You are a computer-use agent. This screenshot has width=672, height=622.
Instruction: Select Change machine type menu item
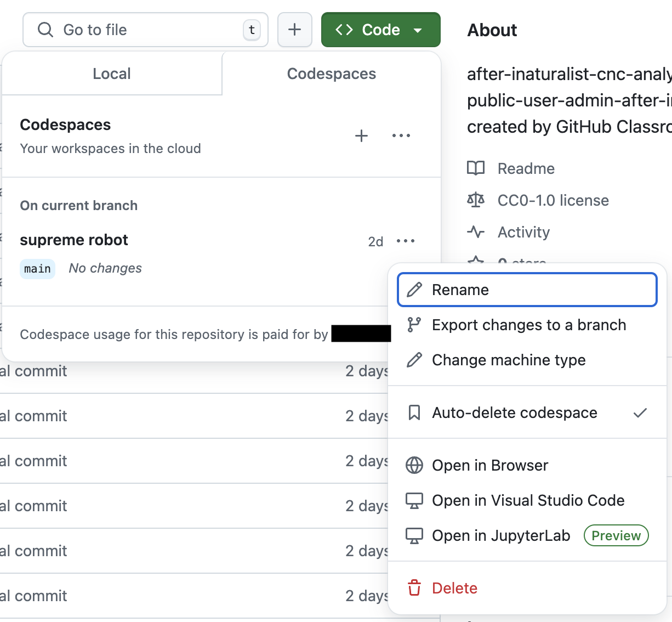tap(527, 360)
